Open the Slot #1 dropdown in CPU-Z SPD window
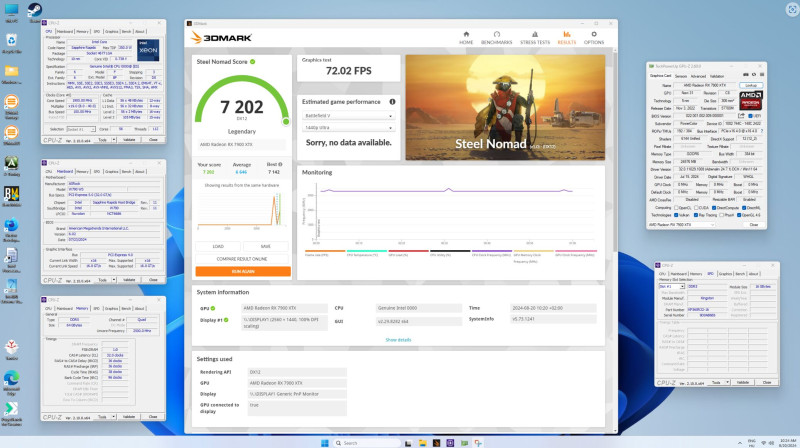Screen dimensions: 800x448 click(671, 286)
